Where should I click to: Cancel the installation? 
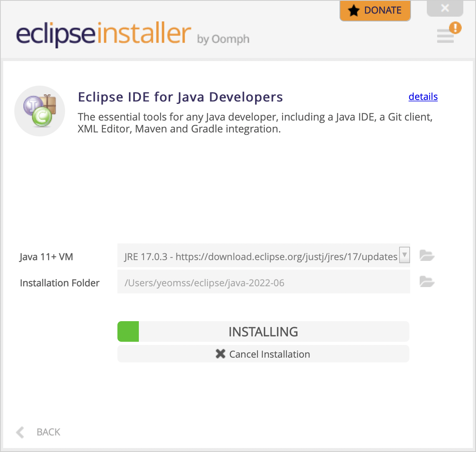coord(263,354)
